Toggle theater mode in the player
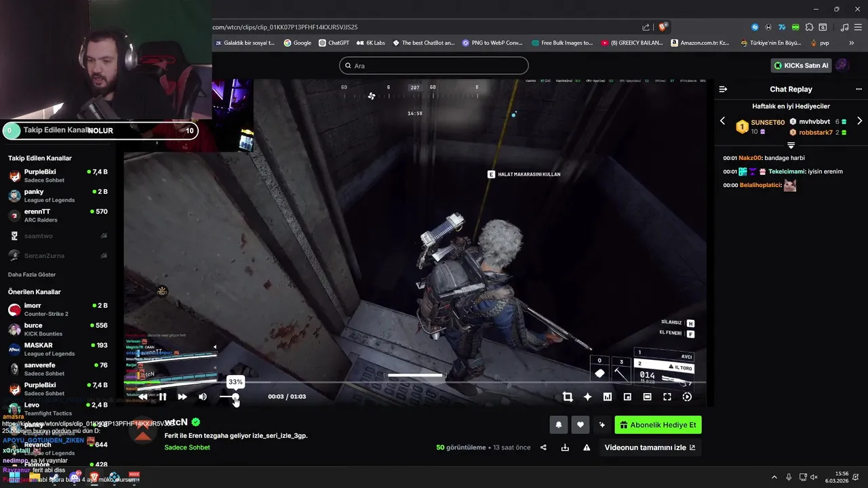Image resolution: width=868 pixels, height=488 pixels. pos(647,397)
